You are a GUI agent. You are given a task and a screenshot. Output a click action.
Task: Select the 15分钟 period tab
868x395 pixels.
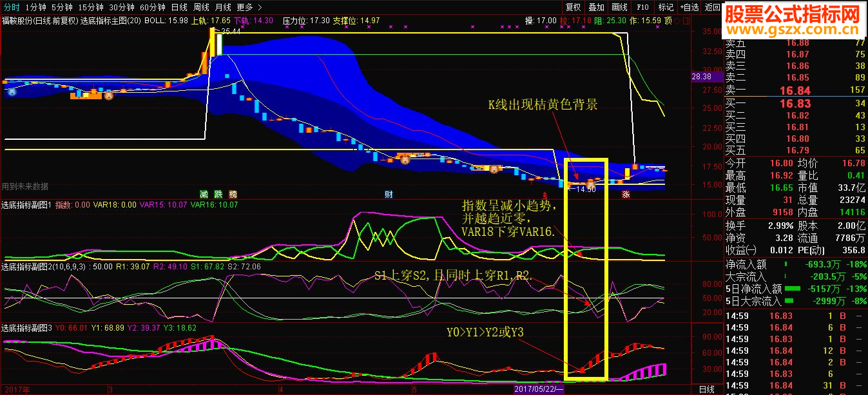click(x=91, y=7)
